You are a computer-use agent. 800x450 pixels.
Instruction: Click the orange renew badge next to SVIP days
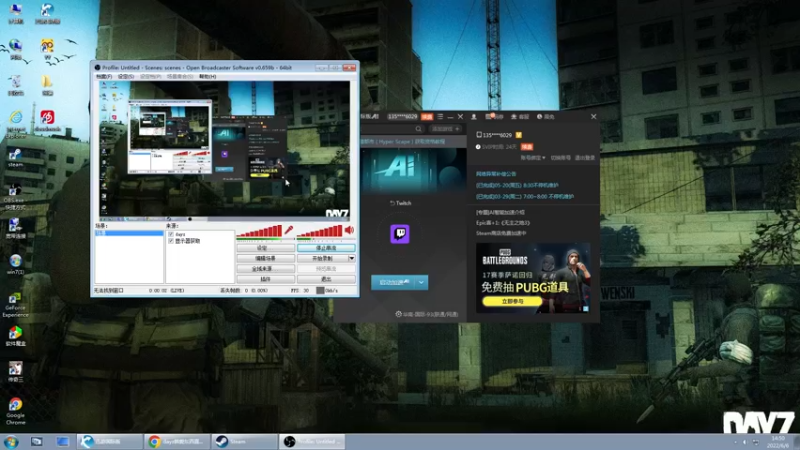pos(527,147)
